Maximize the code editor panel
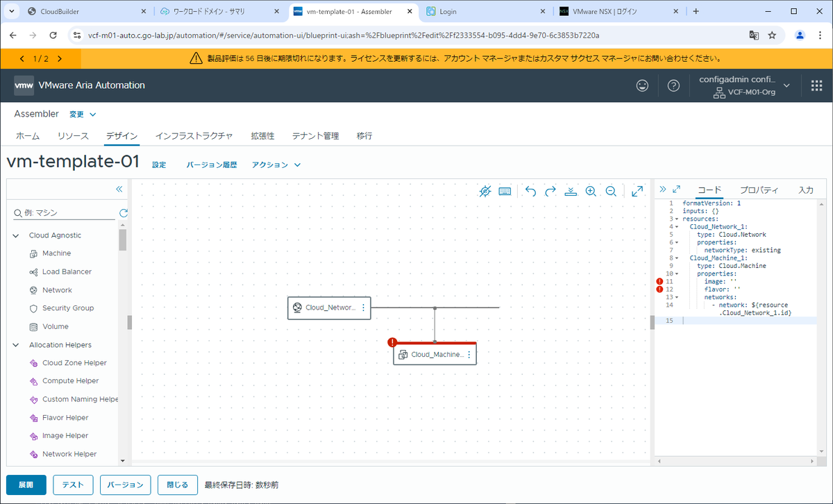Screen dimensions: 833x504 677,189
